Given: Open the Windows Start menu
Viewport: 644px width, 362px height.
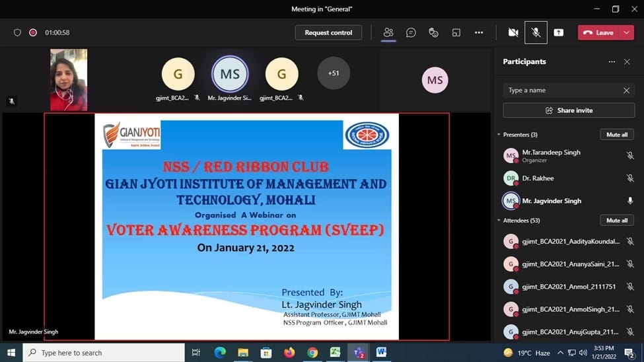Looking at the screenshot, I should 11,353.
